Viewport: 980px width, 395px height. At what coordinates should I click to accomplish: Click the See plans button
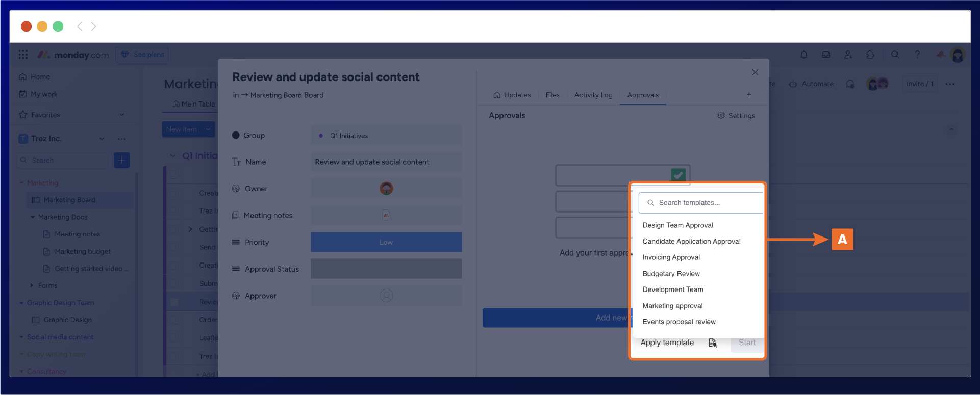coord(142,55)
